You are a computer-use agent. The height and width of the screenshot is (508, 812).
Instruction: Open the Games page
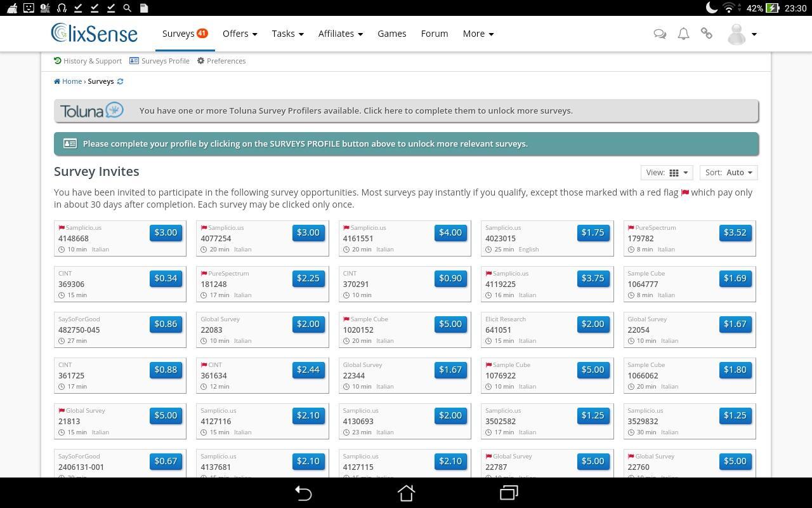coord(392,34)
